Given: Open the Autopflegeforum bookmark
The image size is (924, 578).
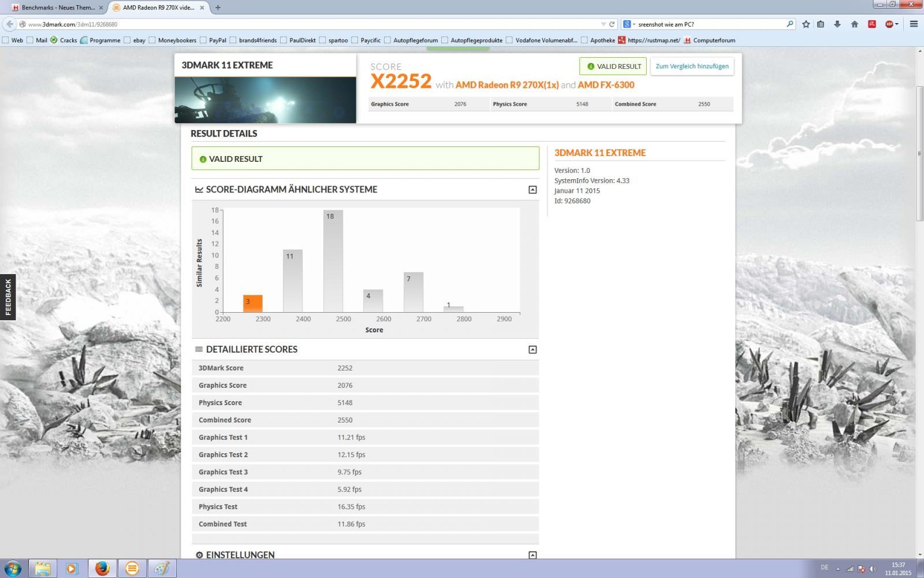Looking at the screenshot, I should 411,40.
